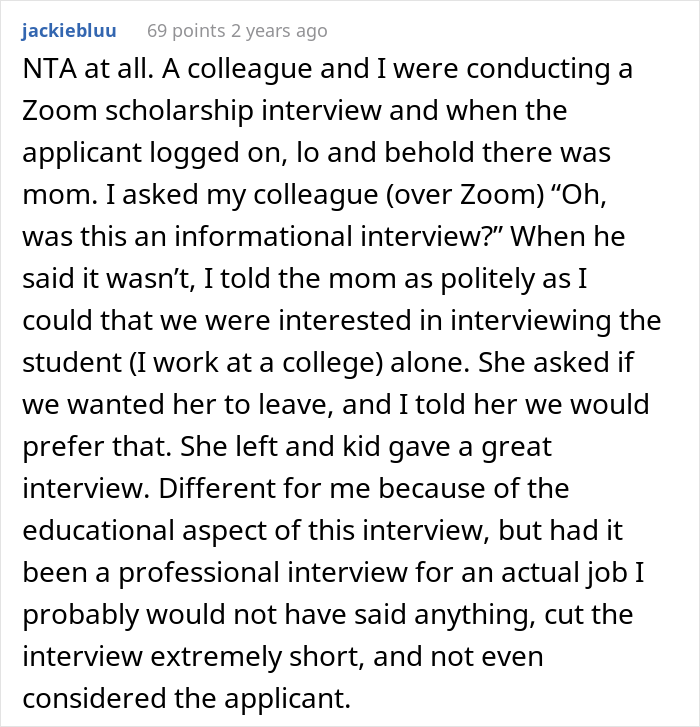Click the 'NTA at all' opening phrase
This screenshot has width=700, height=727.
click(77, 73)
